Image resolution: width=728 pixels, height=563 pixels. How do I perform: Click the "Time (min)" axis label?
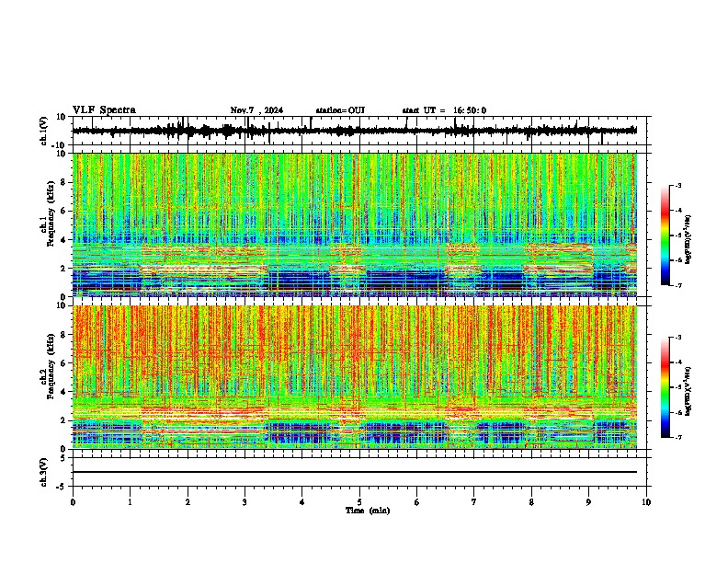click(x=368, y=511)
